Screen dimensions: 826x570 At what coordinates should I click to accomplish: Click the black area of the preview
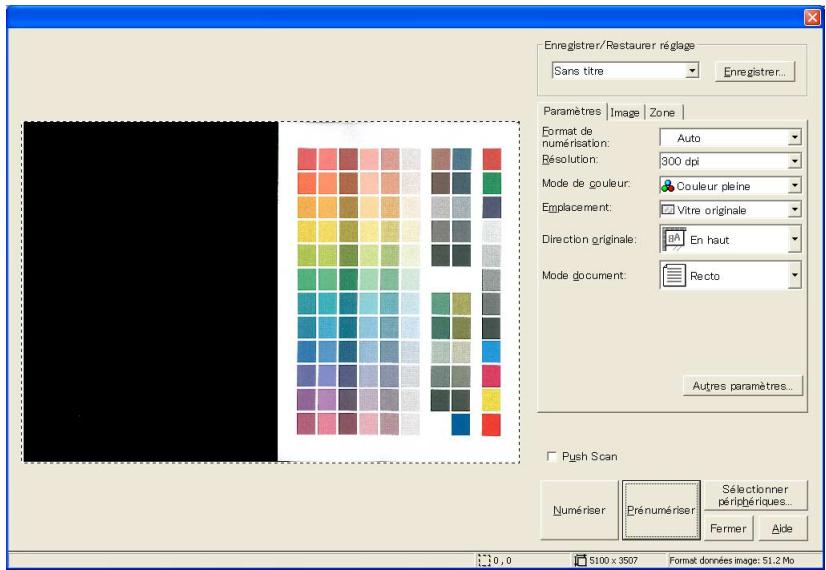(x=151, y=291)
